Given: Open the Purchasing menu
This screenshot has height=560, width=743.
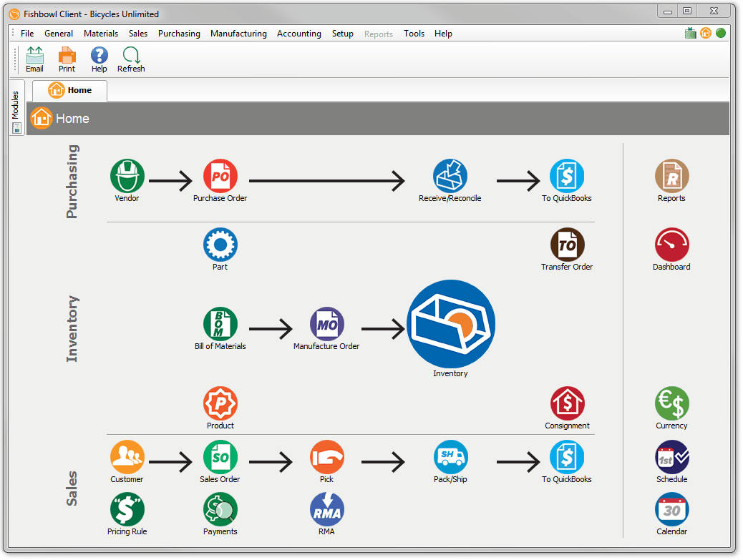Looking at the screenshot, I should coord(179,34).
